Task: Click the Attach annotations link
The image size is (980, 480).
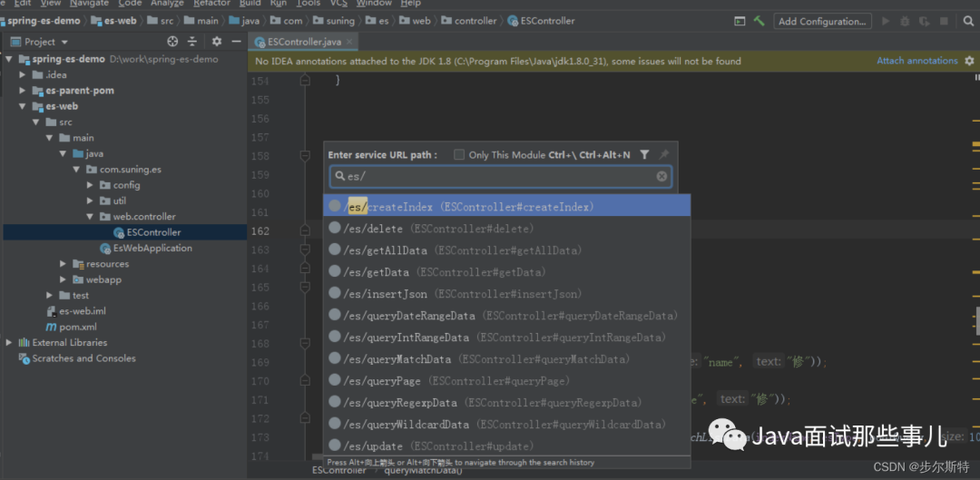Action: pyautogui.click(x=916, y=61)
